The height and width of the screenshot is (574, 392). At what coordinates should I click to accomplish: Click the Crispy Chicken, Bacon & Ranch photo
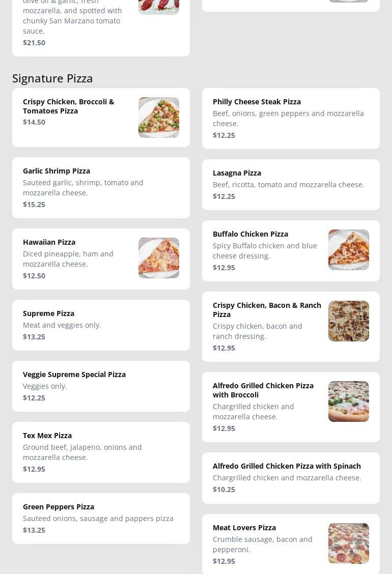click(x=349, y=321)
